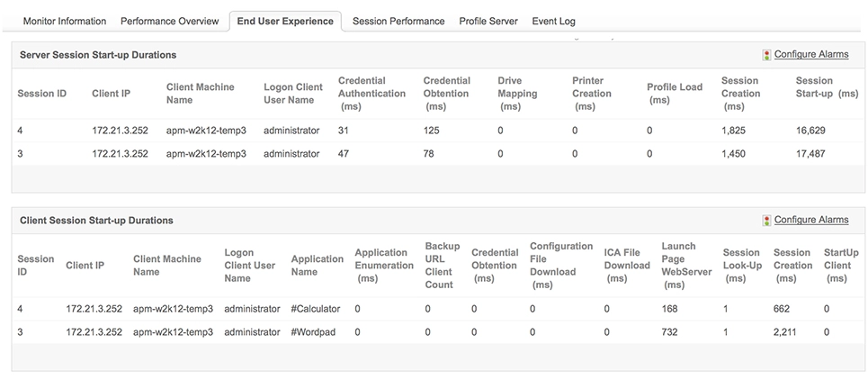Click the Drive Mapping column header
868x380 pixels.
(517, 94)
